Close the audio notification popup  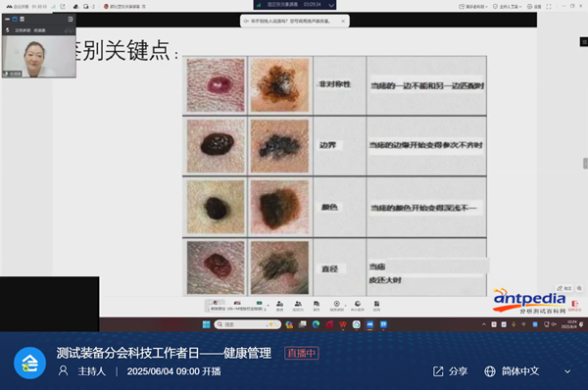[x=343, y=21]
